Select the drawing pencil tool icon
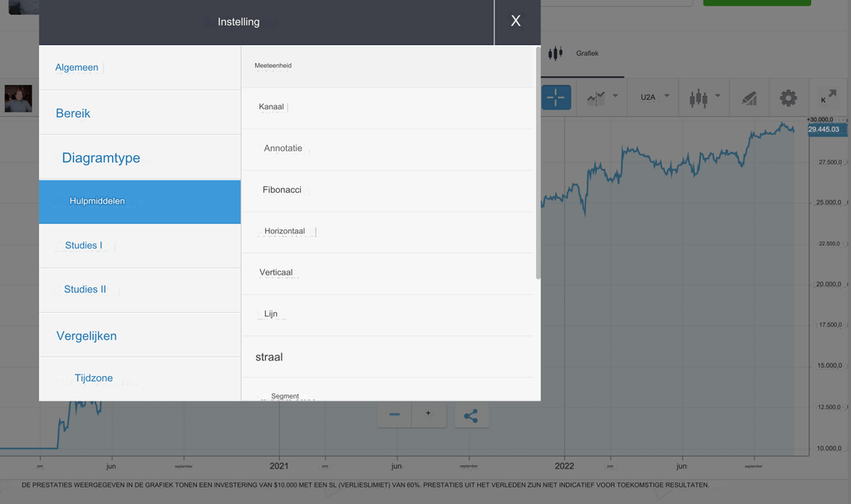 749,97
